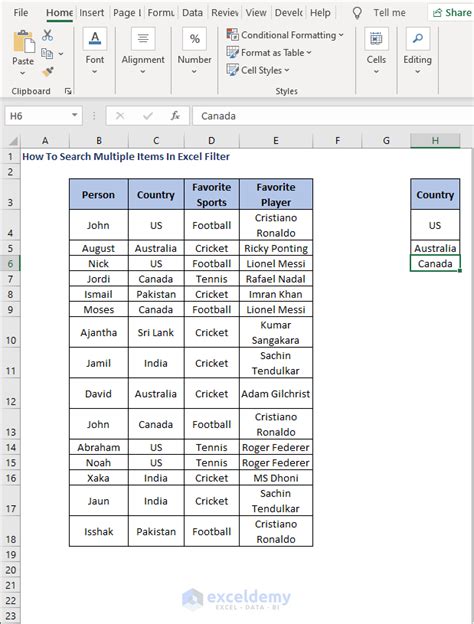Click the title cell 'How To Search Multiple Items'

coord(126,156)
